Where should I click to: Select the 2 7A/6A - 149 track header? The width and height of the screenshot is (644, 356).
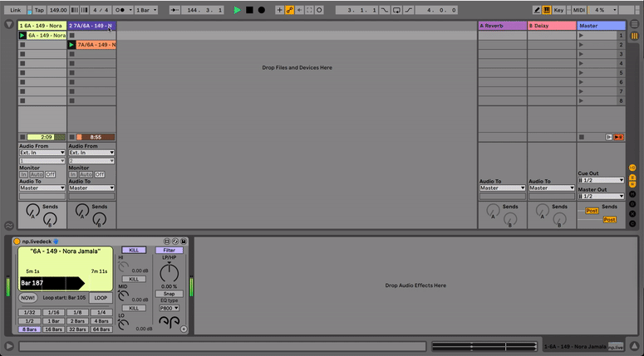pos(91,26)
